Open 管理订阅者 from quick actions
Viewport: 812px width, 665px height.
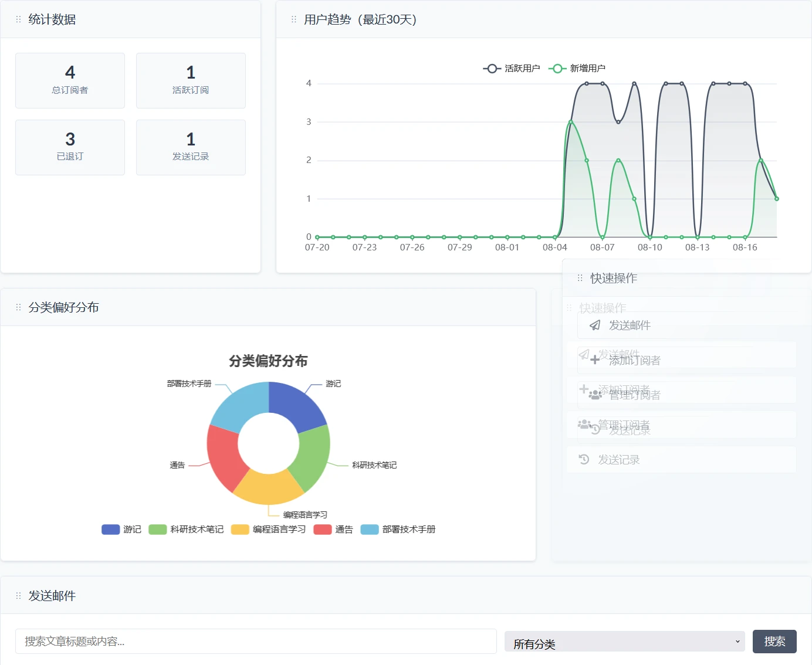click(x=634, y=395)
